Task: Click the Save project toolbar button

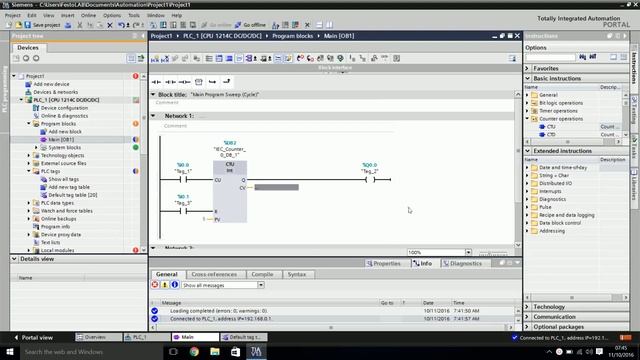Action: point(42,25)
